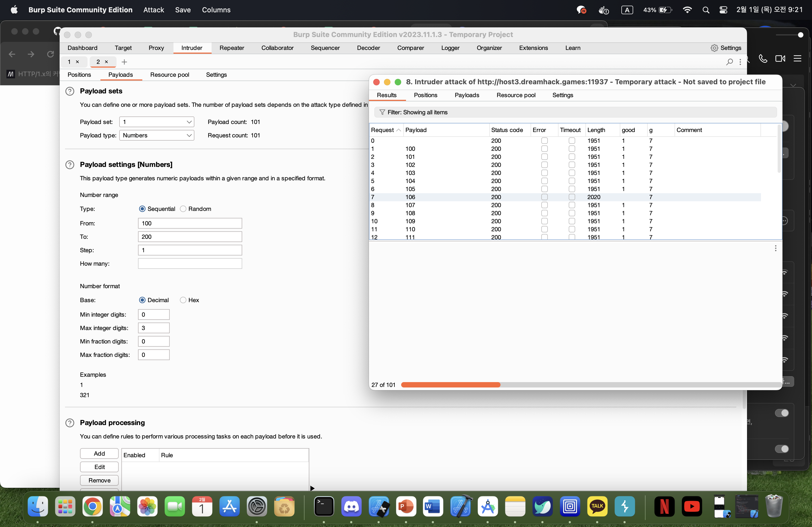Add a new Intruder attack tab
Screen dimensions: 812x527
tap(124, 62)
